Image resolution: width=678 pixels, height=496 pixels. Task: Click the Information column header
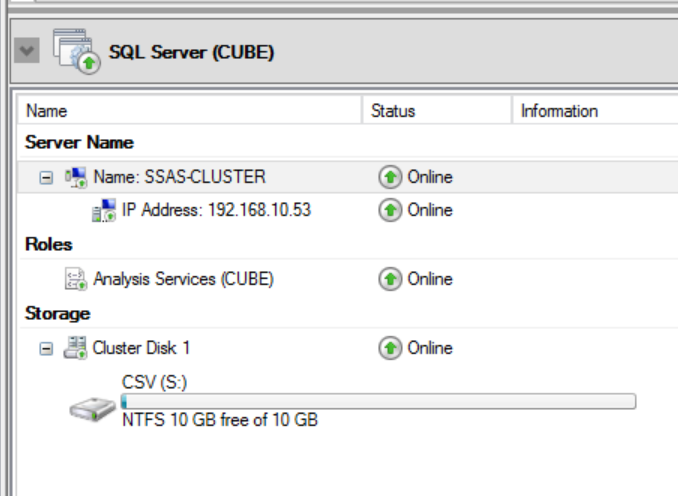[x=595, y=111]
